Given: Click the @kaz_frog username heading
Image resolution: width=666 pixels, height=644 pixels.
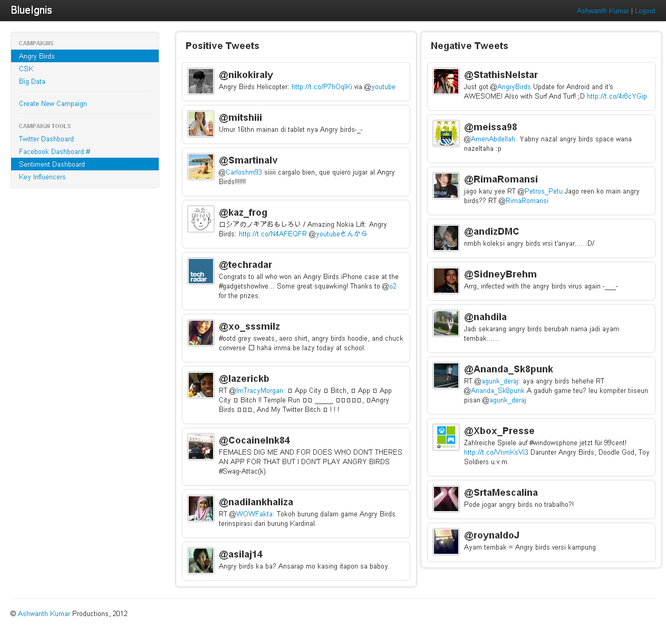Looking at the screenshot, I should click(x=243, y=213).
